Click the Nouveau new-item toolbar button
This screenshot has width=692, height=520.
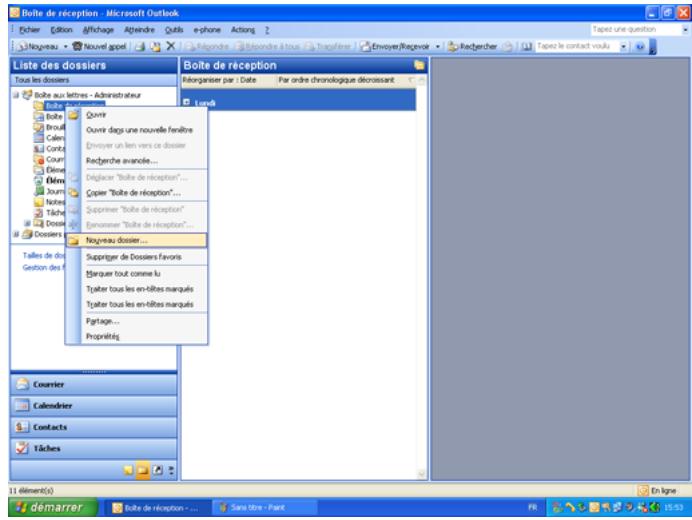[x=38, y=46]
